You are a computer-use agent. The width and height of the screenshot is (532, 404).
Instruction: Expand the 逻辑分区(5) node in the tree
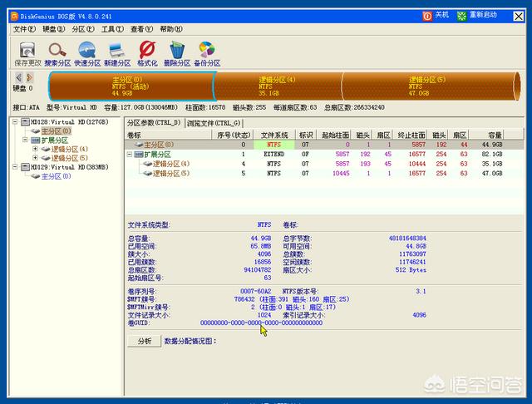pyautogui.click(x=35, y=157)
